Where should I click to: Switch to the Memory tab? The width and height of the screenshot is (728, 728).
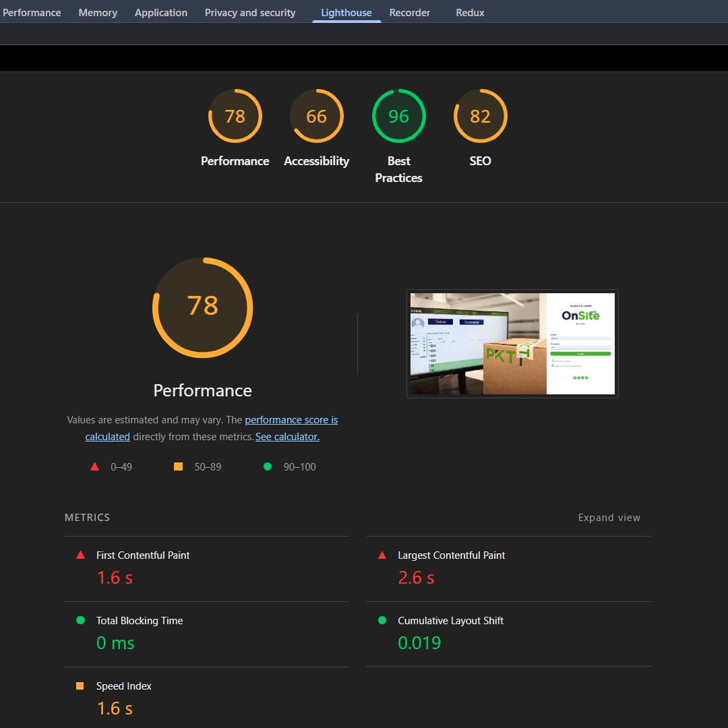tap(98, 13)
